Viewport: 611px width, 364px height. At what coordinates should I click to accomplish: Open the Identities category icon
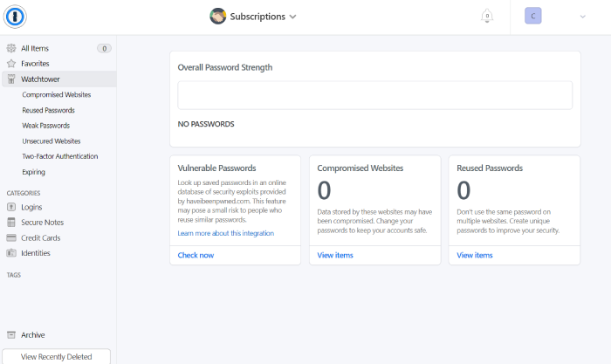11,253
